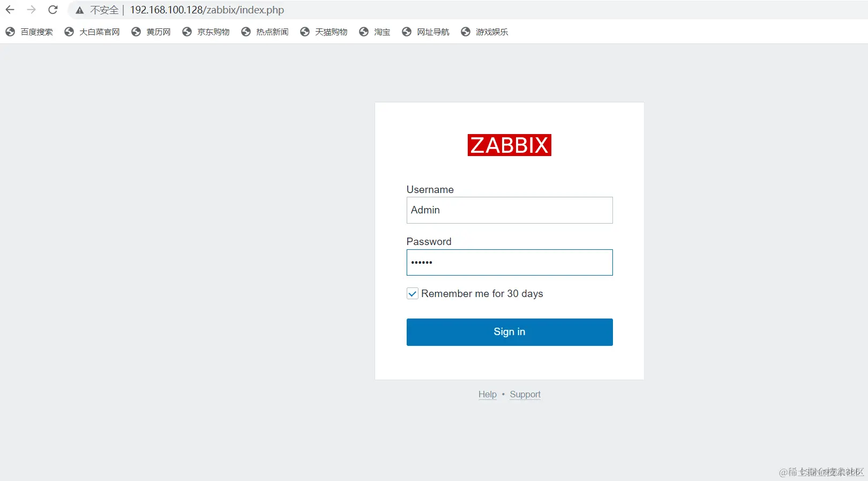Open the 大白菜官网 bookmark
The image size is (868, 481).
point(92,32)
